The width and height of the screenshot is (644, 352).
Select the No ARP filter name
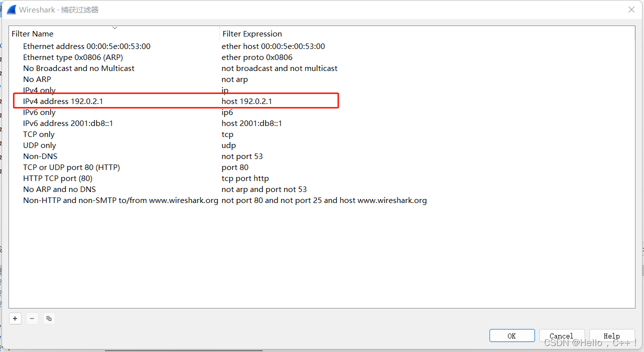[37, 79]
